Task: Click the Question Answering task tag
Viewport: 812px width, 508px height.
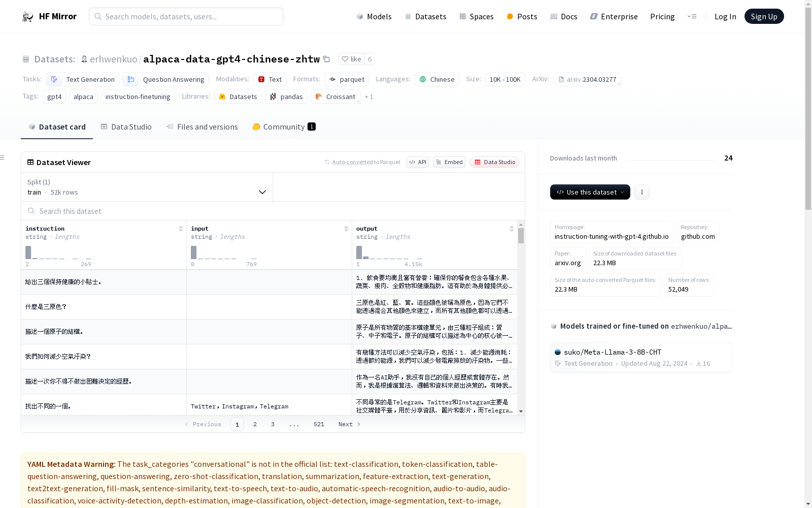Action: [x=165, y=79]
